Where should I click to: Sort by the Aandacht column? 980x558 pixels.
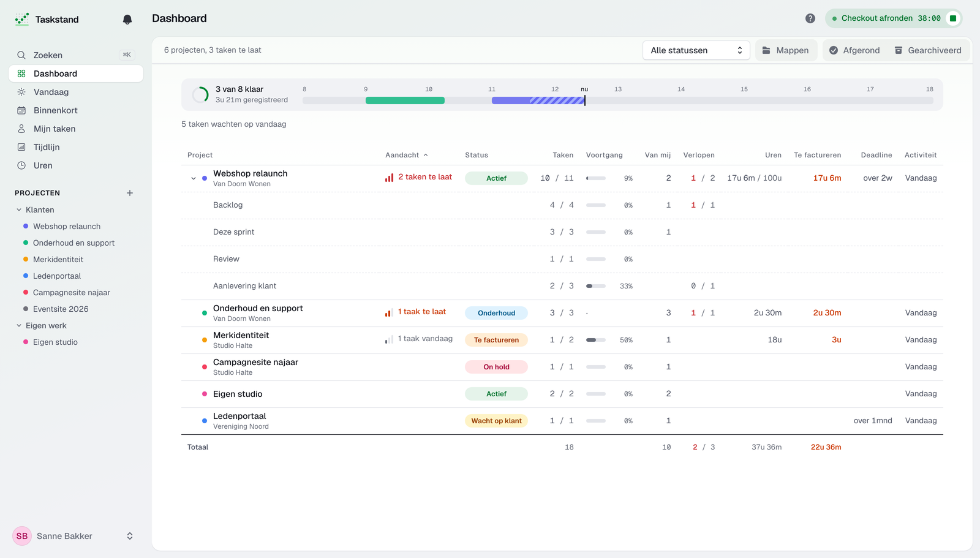coord(407,155)
